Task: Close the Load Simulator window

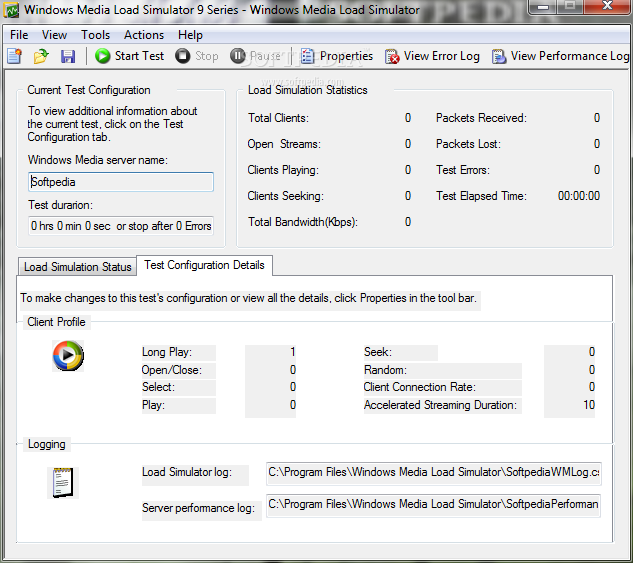Action: click(608, 6)
